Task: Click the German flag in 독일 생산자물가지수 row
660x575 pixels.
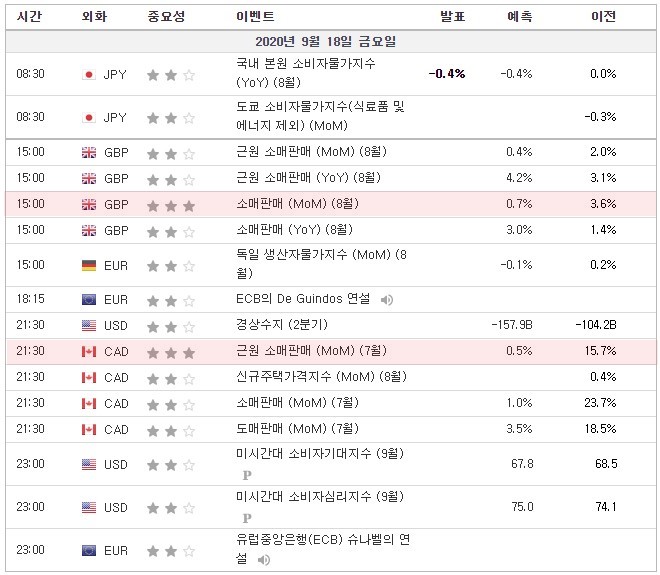Action: coord(89,266)
